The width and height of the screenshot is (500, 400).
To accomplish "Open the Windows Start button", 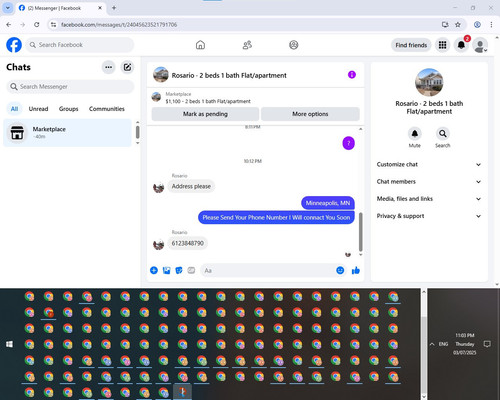I will pos(9,344).
